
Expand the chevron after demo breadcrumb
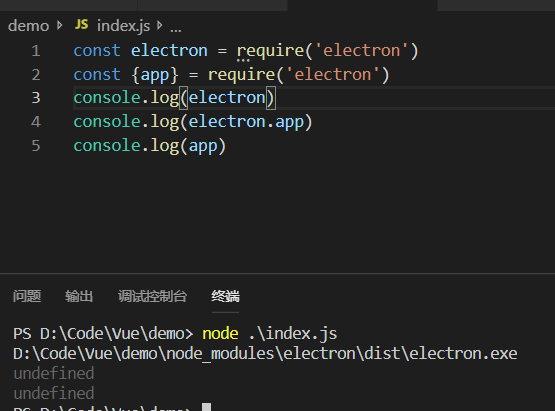click(x=59, y=25)
